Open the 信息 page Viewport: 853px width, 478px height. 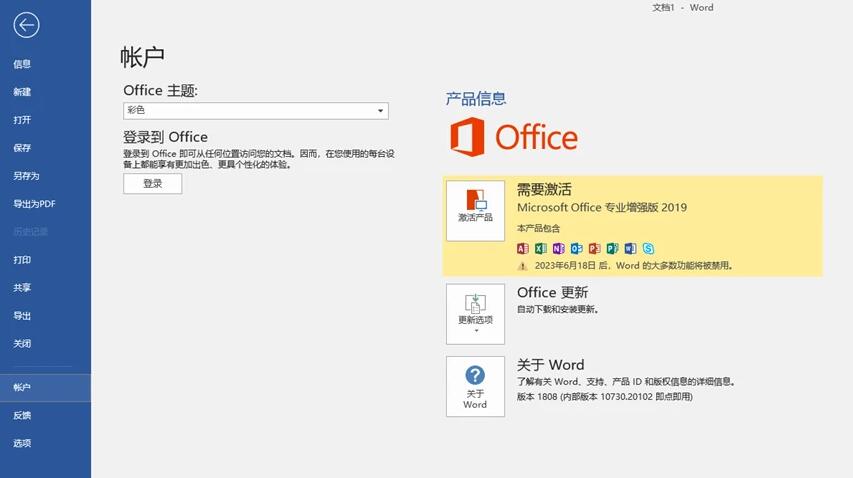click(22, 64)
